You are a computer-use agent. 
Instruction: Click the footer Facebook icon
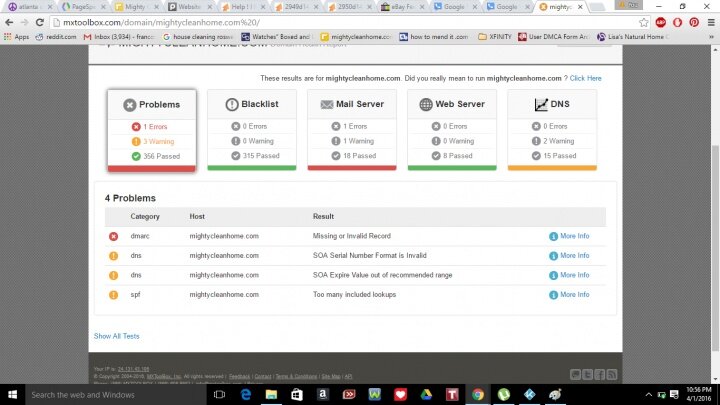600,375
